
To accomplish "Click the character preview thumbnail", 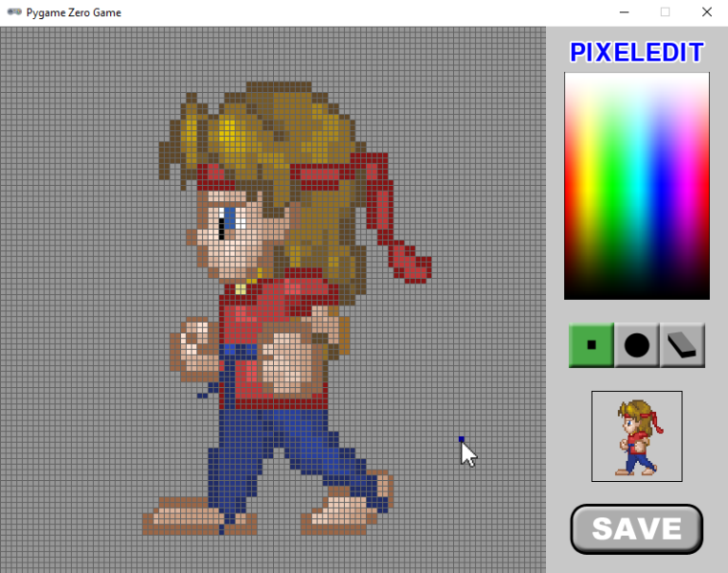I will tap(636, 436).
